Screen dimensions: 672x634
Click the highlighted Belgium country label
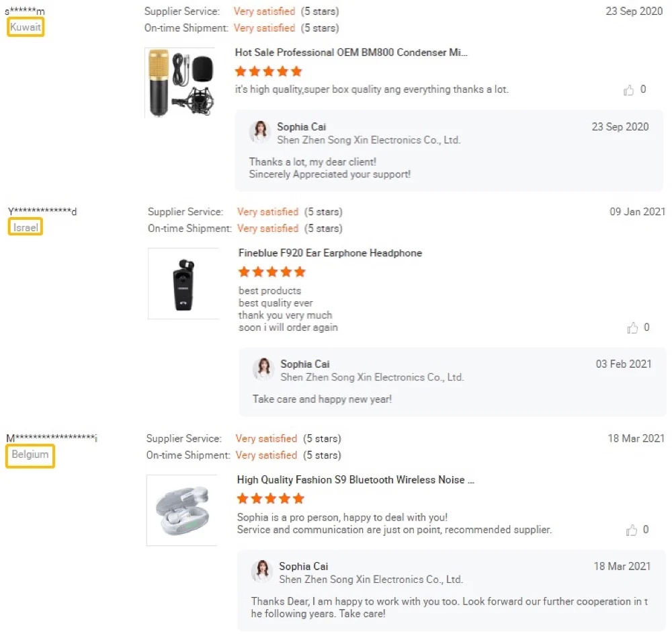(x=30, y=455)
